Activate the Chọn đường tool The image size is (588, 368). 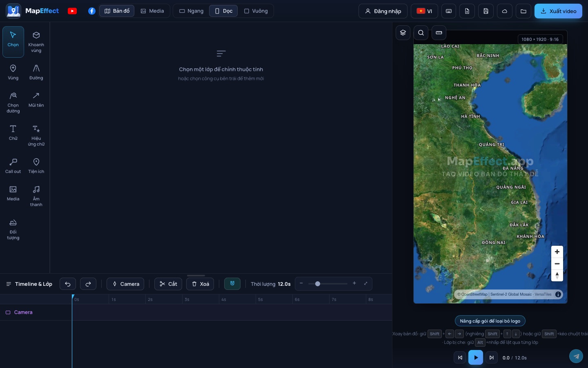pos(13,102)
